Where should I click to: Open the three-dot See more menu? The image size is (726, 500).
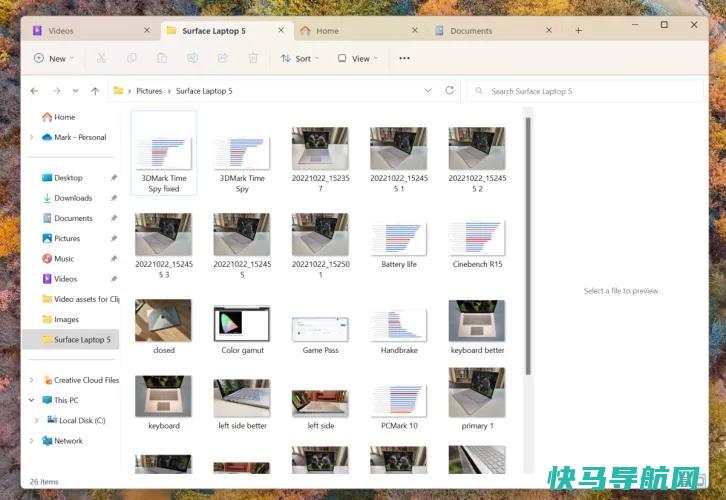pos(404,58)
